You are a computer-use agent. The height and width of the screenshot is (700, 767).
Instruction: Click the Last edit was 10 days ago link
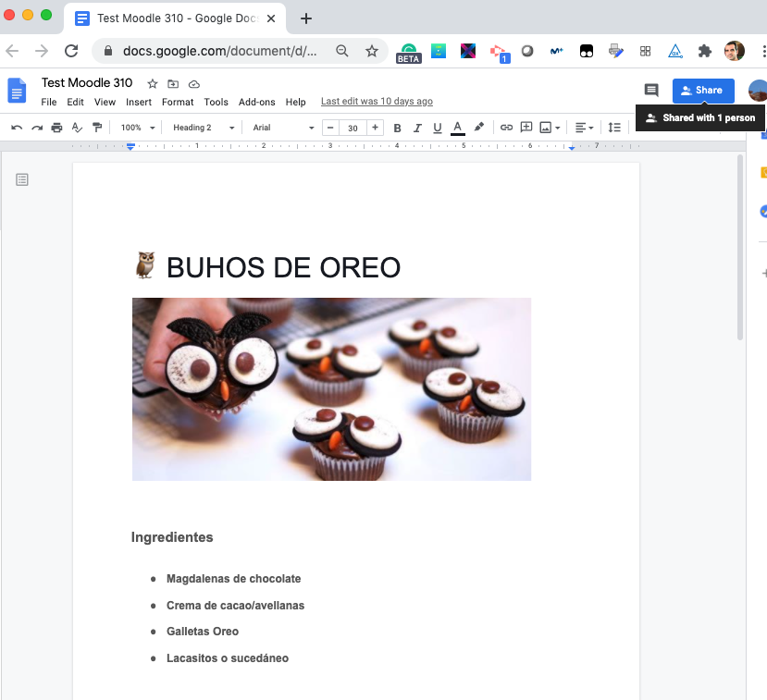tap(377, 101)
